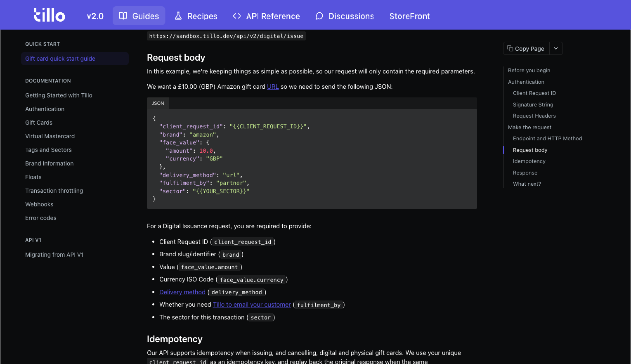Click the Request body heading
The width and height of the screenshot is (631, 364).
point(176,58)
